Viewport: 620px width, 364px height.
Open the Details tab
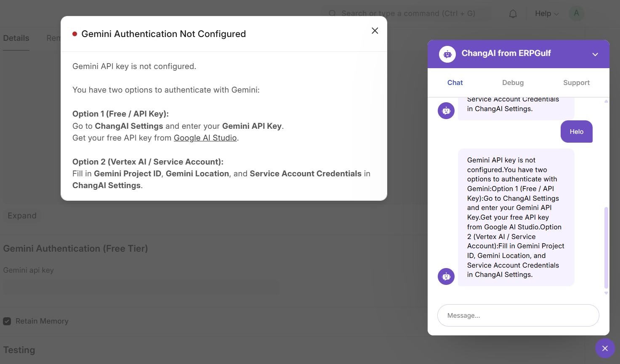tap(16, 38)
